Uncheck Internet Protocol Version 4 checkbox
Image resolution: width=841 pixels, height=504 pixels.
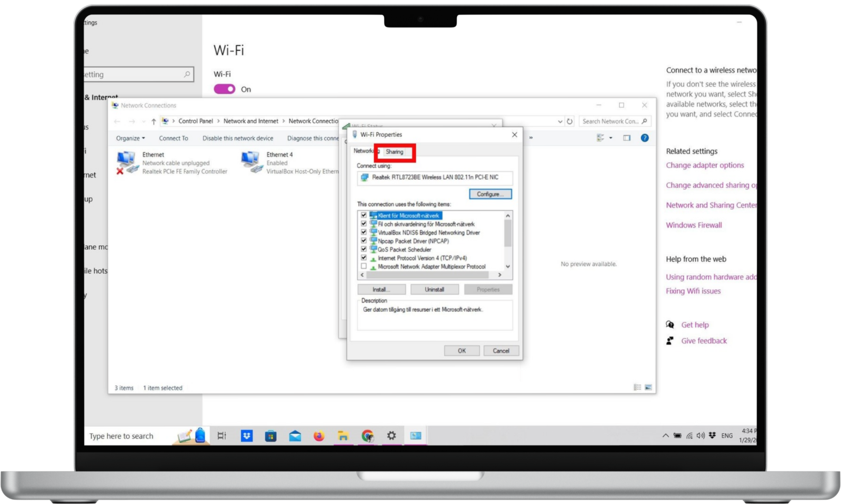364,258
